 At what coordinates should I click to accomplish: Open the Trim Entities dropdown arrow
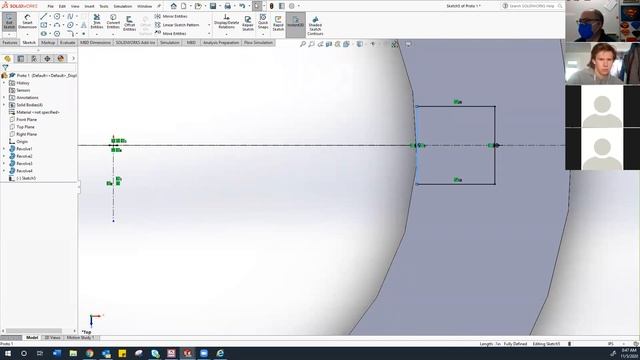[97, 34]
